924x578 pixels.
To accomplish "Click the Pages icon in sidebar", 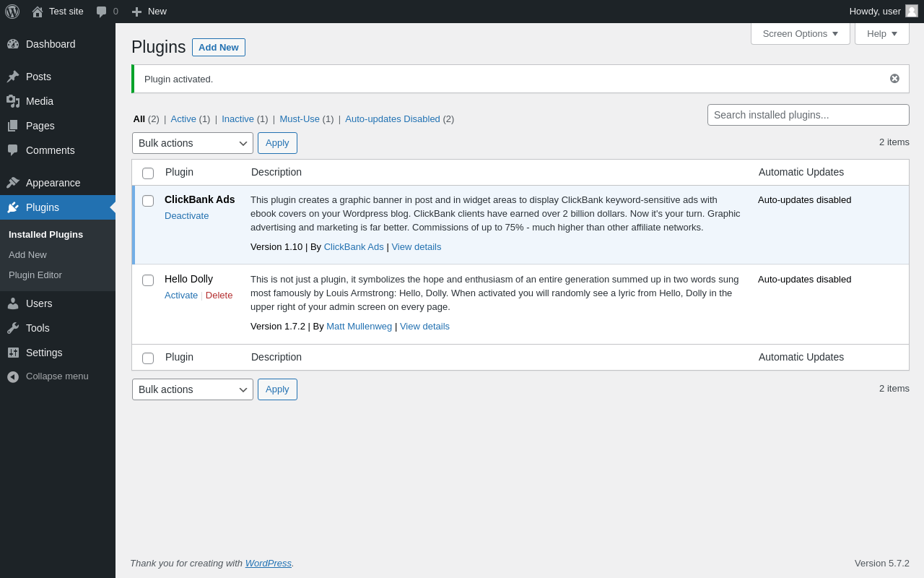I will coord(13,126).
